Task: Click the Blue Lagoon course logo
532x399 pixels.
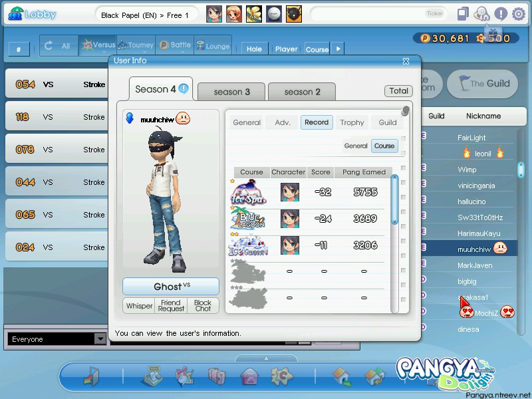Action: [x=247, y=218]
